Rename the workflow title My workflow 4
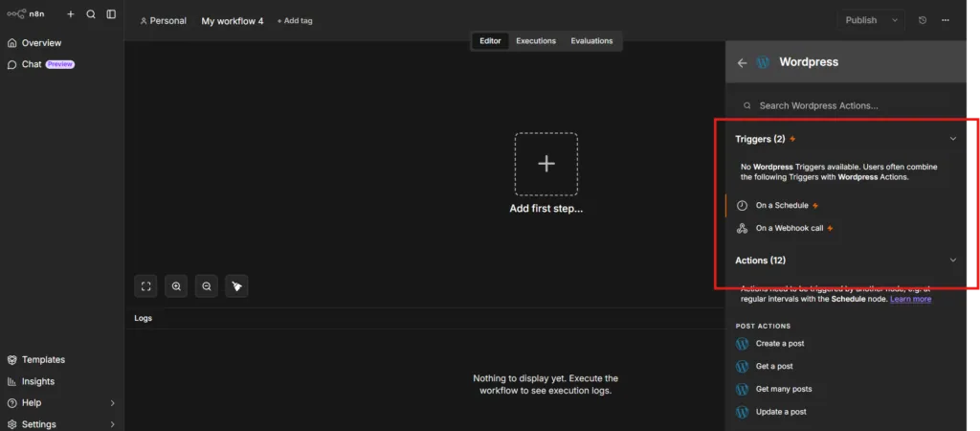 pyautogui.click(x=233, y=21)
